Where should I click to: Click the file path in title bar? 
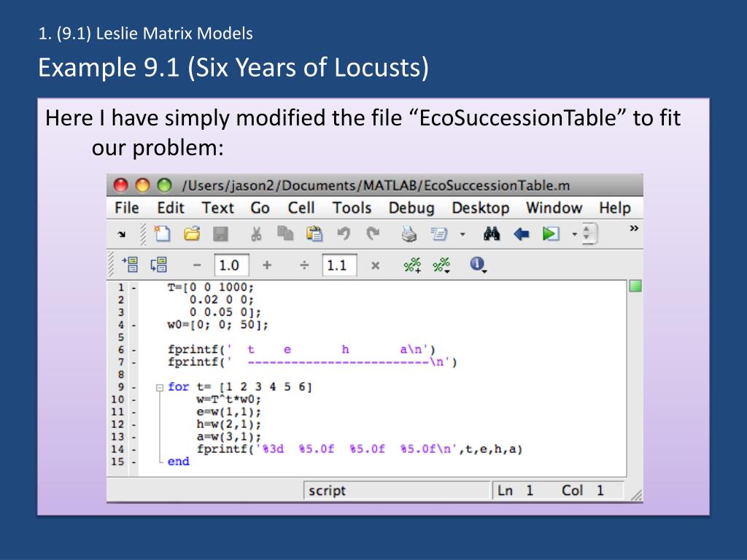(376, 185)
